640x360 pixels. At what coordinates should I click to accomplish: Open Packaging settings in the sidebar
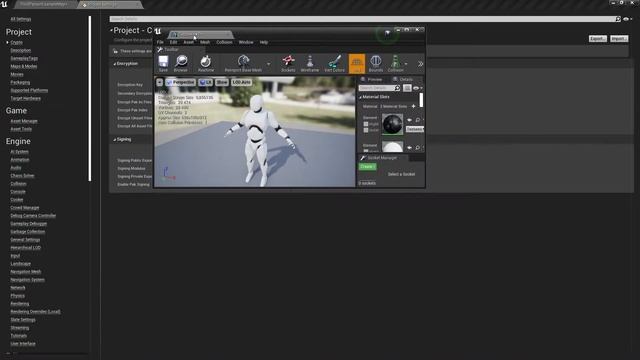(x=20, y=82)
